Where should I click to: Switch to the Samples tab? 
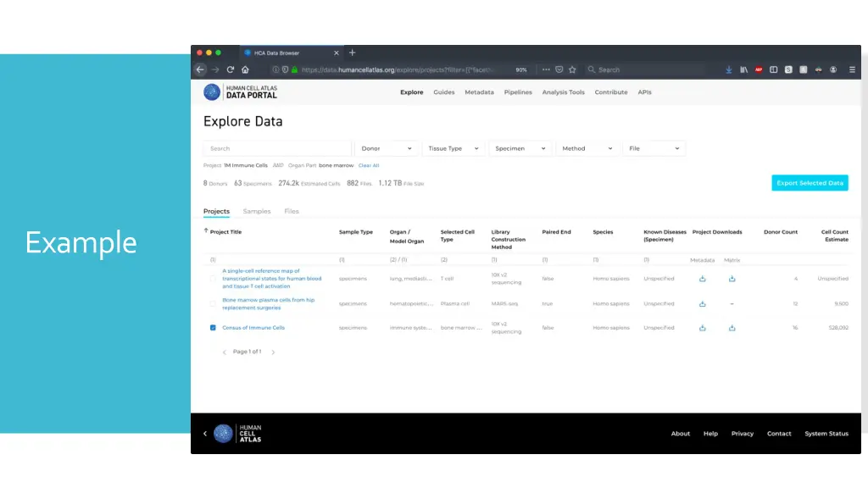(x=257, y=211)
